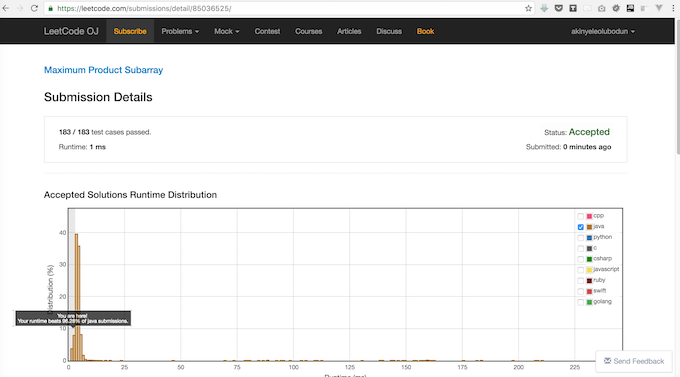Tick the c language checkbox
Screen dimensions: 680x377
(581, 249)
